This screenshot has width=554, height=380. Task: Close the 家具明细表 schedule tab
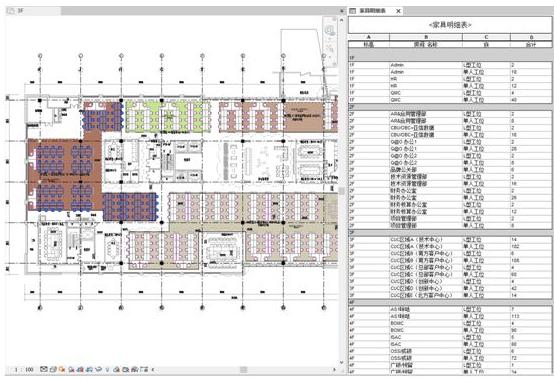(398, 11)
